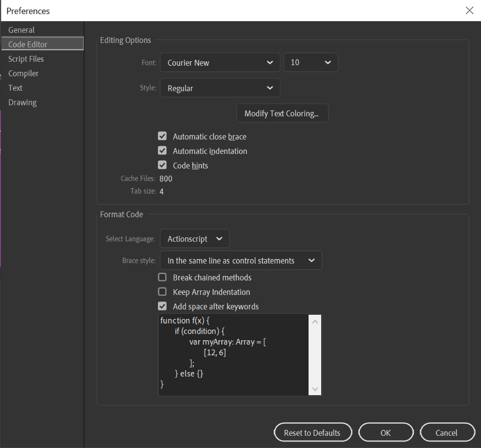Enable Break chained methods

pos(162,277)
